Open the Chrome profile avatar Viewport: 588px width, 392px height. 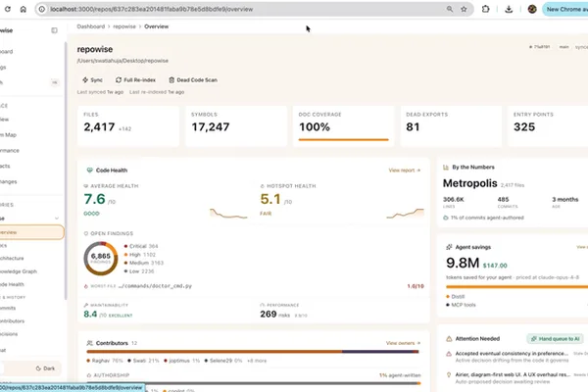[x=532, y=9]
